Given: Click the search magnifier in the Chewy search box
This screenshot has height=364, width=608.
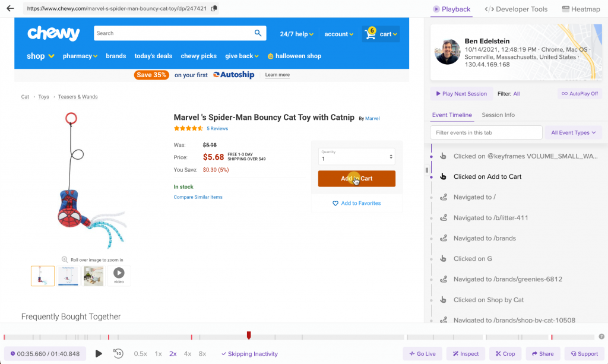Looking at the screenshot, I should 258,33.
